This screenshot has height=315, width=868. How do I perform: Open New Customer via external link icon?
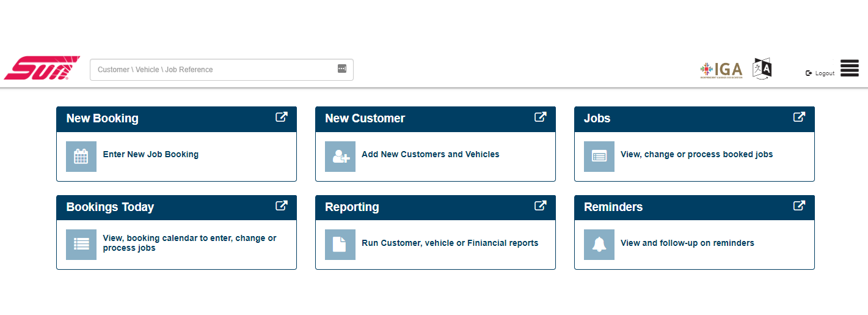point(540,117)
